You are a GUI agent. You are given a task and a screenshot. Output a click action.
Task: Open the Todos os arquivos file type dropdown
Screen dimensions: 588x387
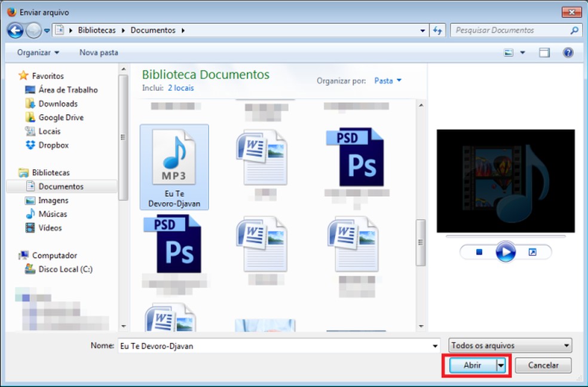pyautogui.click(x=510, y=346)
